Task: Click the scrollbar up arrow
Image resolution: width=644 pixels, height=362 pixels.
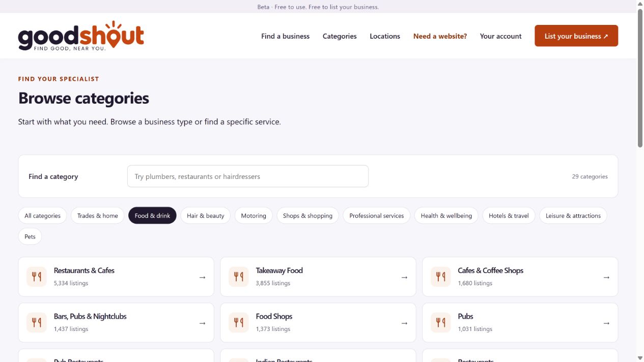Action: [640, 4]
